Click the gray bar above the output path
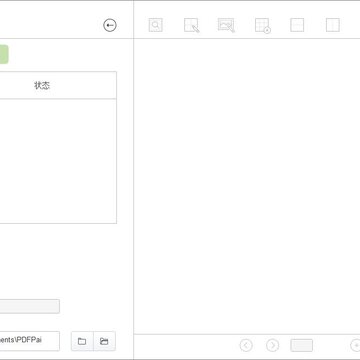The width and height of the screenshot is (360, 360). click(x=30, y=306)
